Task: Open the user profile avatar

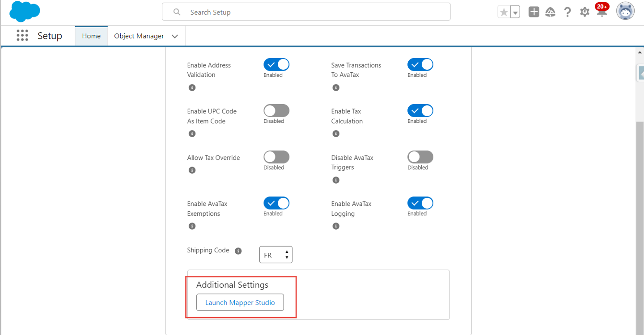Action: point(625,12)
